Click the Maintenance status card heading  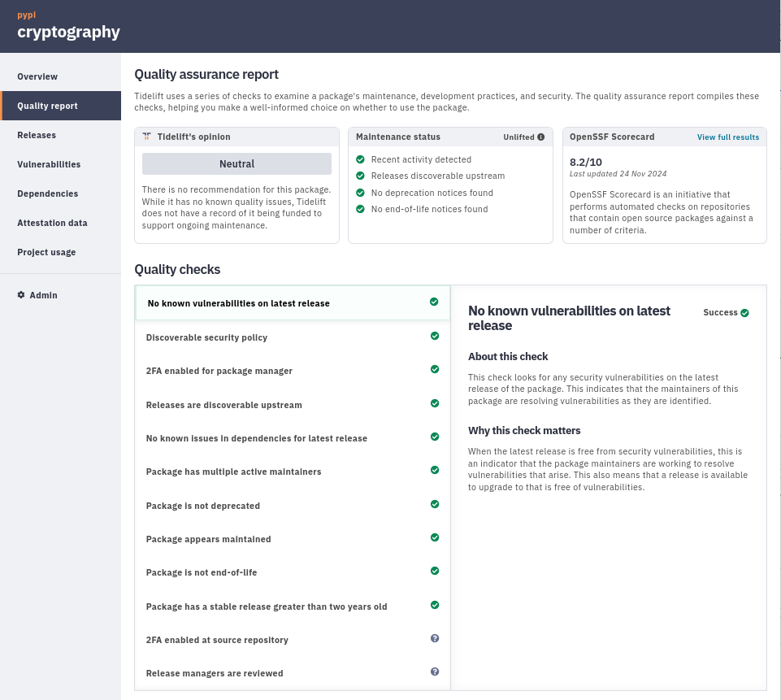tap(398, 137)
